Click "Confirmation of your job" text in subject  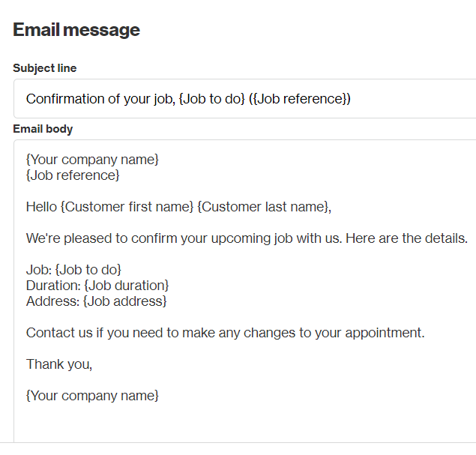pos(100,99)
